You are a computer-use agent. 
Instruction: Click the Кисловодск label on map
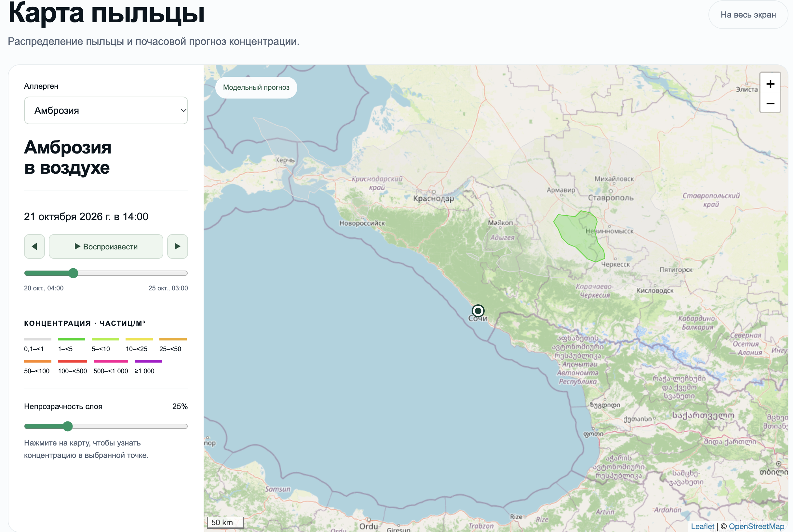click(655, 290)
